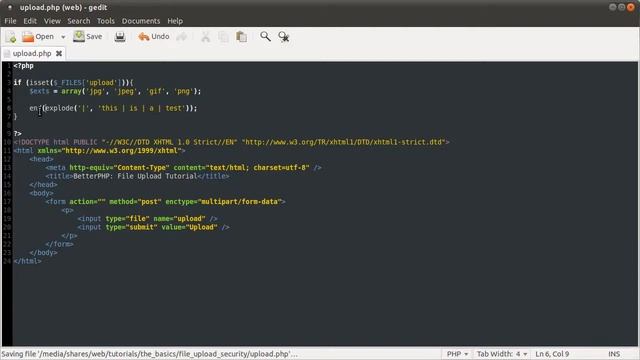This screenshot has width=640, height=360.
Task: Open the Help menu
Action: (175, 21)
